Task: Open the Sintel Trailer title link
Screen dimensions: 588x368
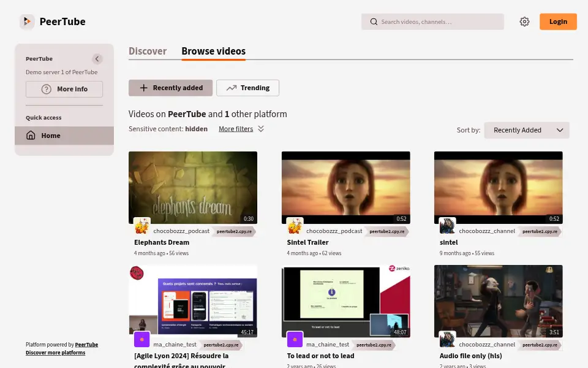Action: pos(307,243)
